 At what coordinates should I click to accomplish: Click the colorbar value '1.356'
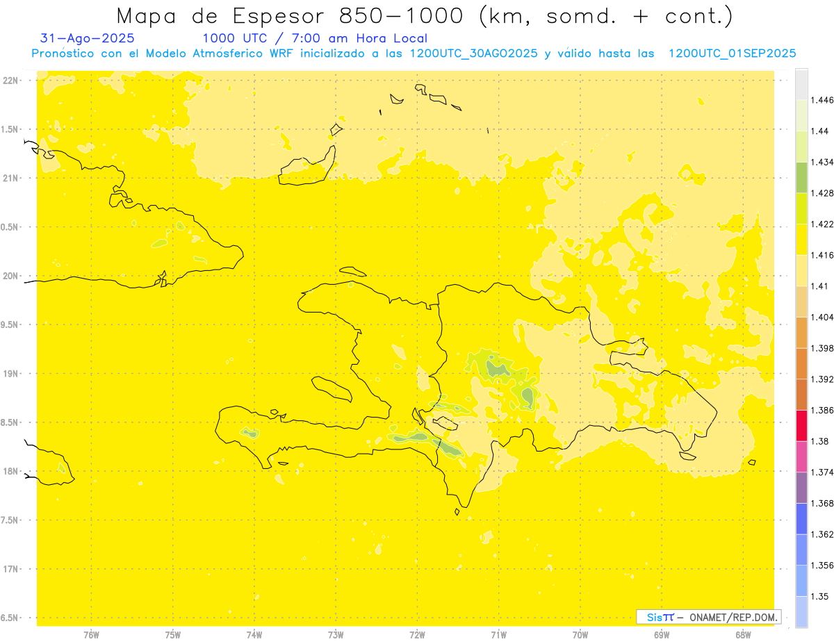822,565
